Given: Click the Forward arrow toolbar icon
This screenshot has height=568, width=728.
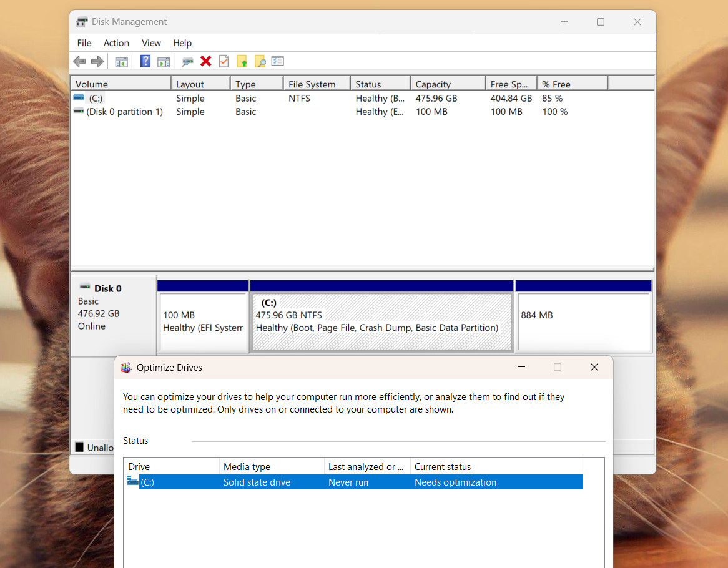Looking at the screenshot, I should coord(97,61).
